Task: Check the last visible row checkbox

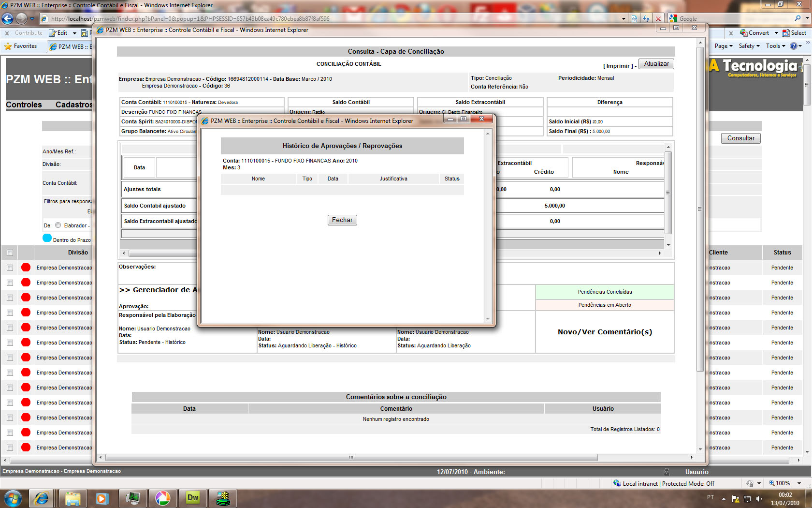Action: 10,448
